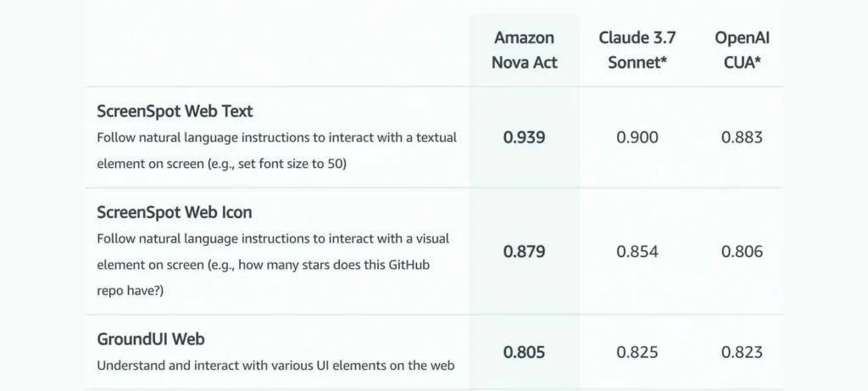Click the 0.854 score value
The height and width of the screenshot is (391, 868).
point(637,251)
